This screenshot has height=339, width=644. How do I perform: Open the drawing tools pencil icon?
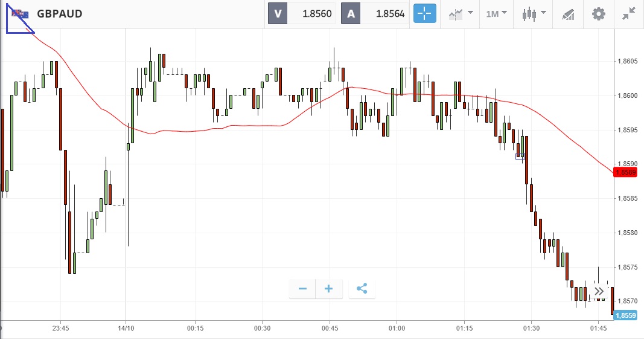click(x=568, y=13)
